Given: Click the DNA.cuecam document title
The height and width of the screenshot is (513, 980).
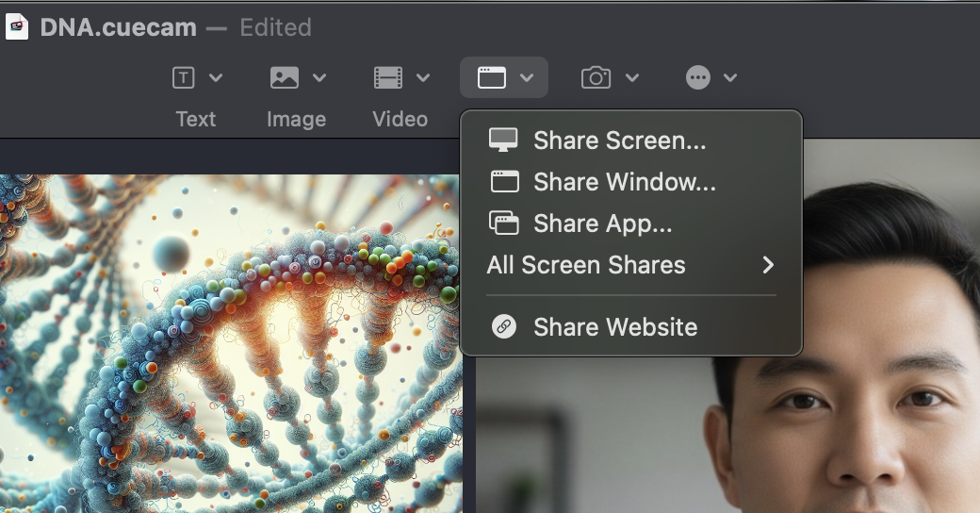Looking at the screenshot, I should (x=118, y=27).
